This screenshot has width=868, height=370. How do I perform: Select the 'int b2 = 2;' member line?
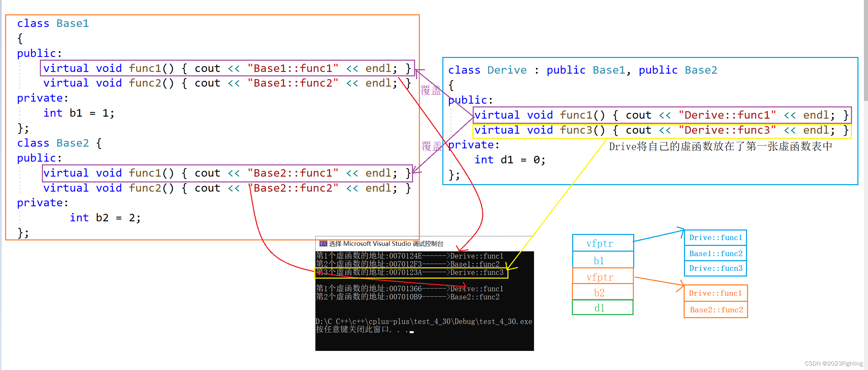pyautogui.click(x=105, y=218)
